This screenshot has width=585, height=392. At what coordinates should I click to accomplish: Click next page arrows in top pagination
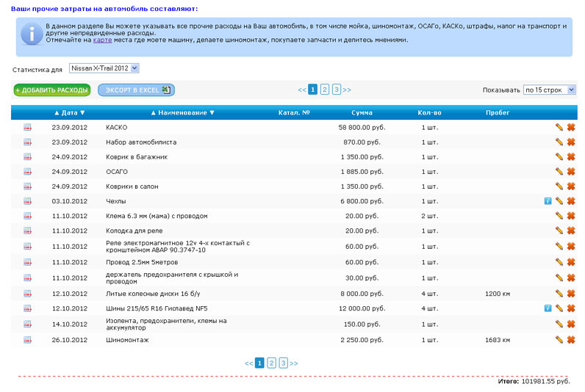347,90
